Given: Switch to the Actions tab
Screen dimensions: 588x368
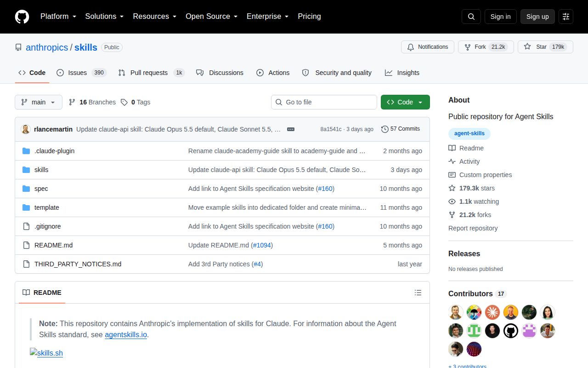Looking at the screenshot, I should (x=273, y=73).
